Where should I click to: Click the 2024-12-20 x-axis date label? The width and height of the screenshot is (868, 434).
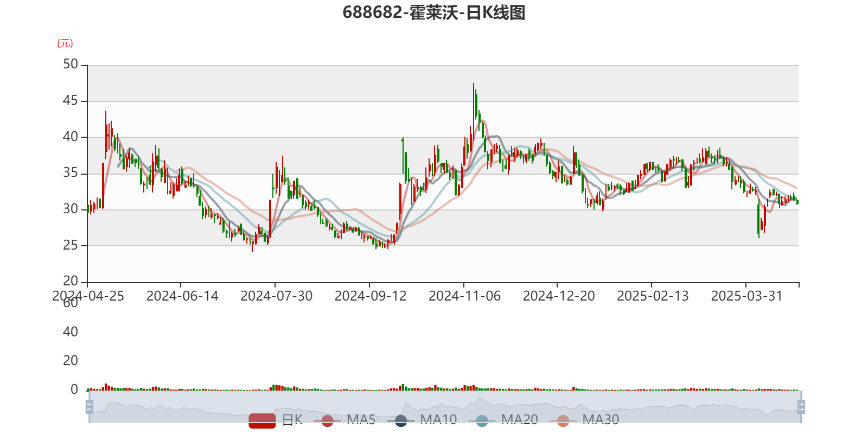tap(559, 296)
